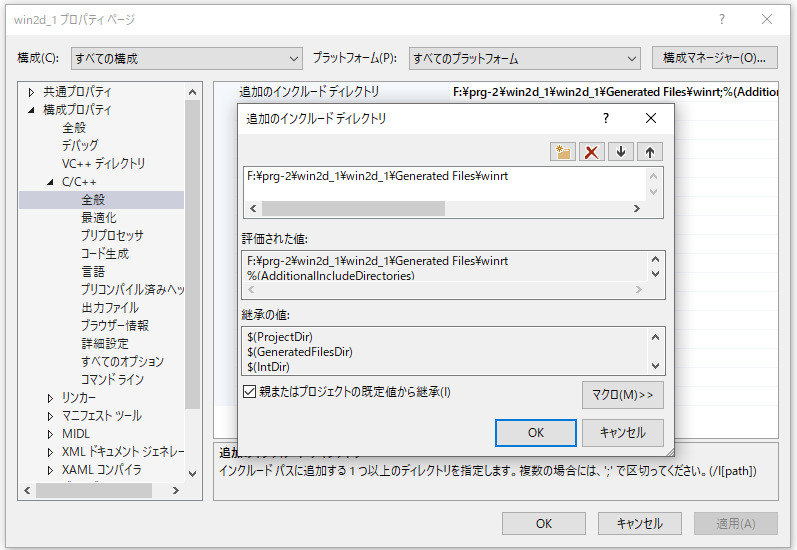Click OK in include directories dialog

coord(536,433)
